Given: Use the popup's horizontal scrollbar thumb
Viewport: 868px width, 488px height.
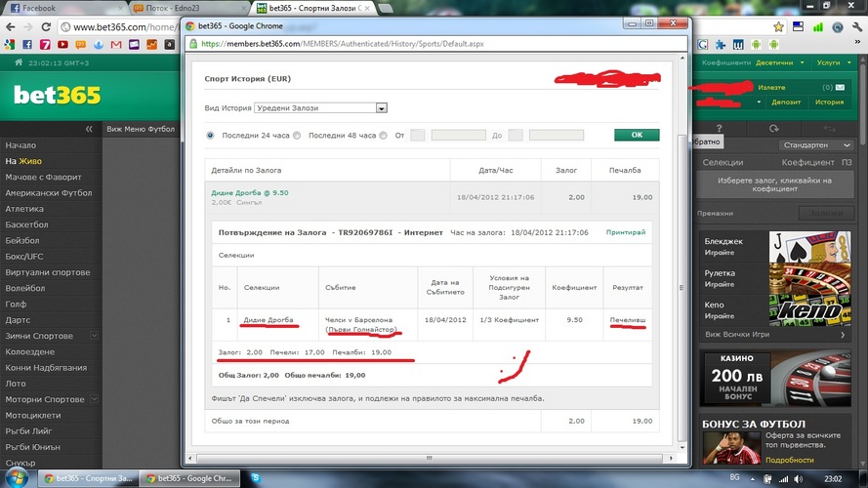Looking at the screenshot, I should pos(429,458).
